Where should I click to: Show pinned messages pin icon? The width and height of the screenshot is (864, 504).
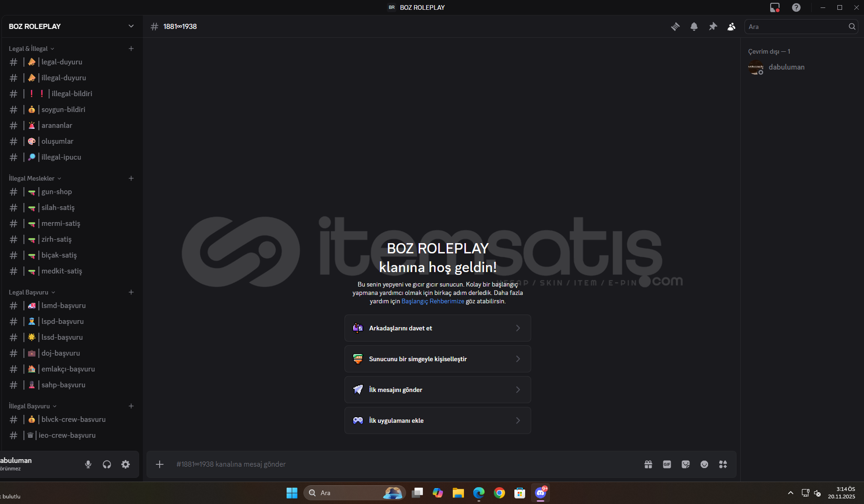point(713,27)
